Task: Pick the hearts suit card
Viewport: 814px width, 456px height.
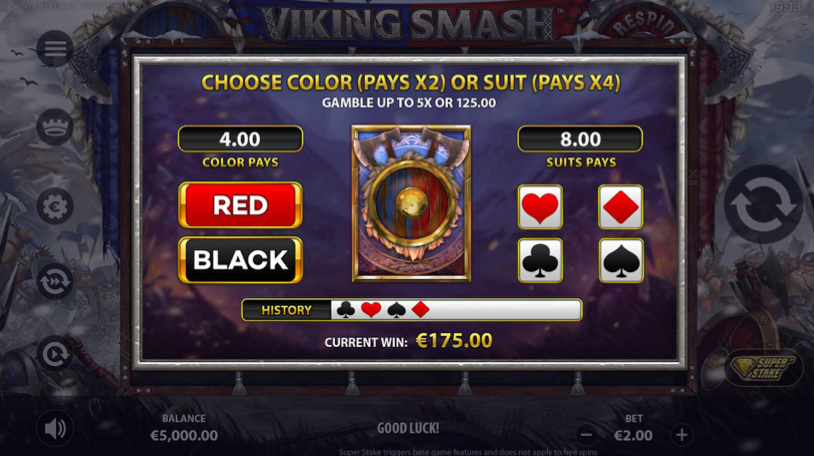Action: (x=540, y=207)
